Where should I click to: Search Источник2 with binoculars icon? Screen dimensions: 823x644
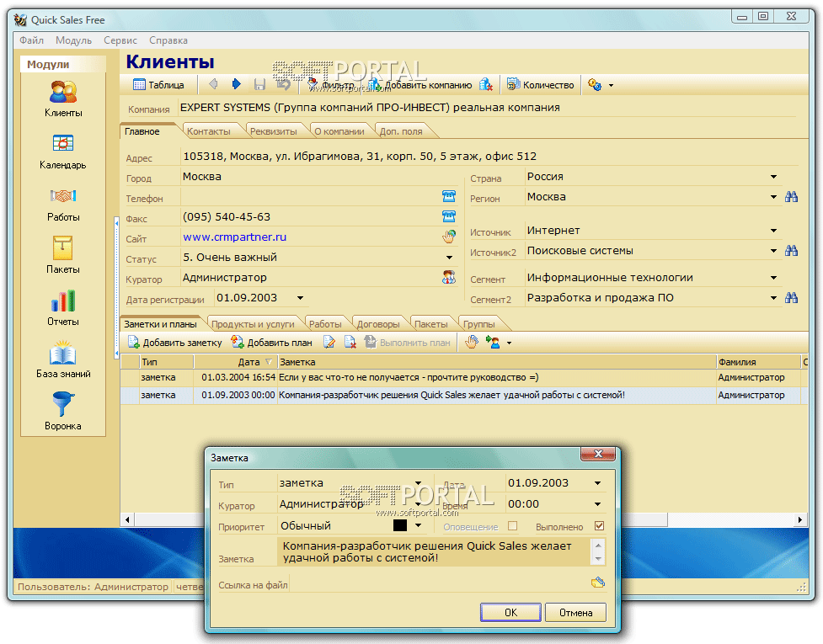click(791, 251)
